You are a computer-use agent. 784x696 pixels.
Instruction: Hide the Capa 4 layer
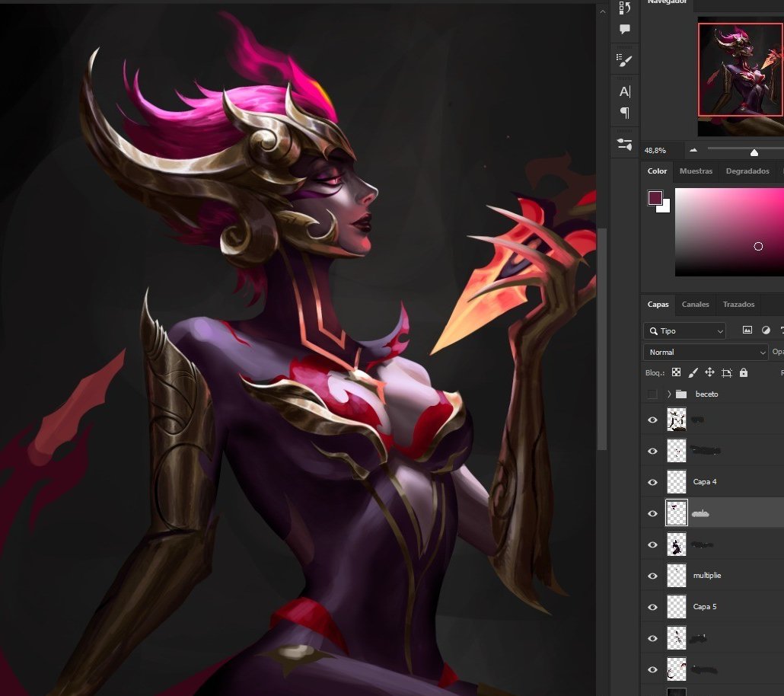pyautogui.click(x=652, y=482)
